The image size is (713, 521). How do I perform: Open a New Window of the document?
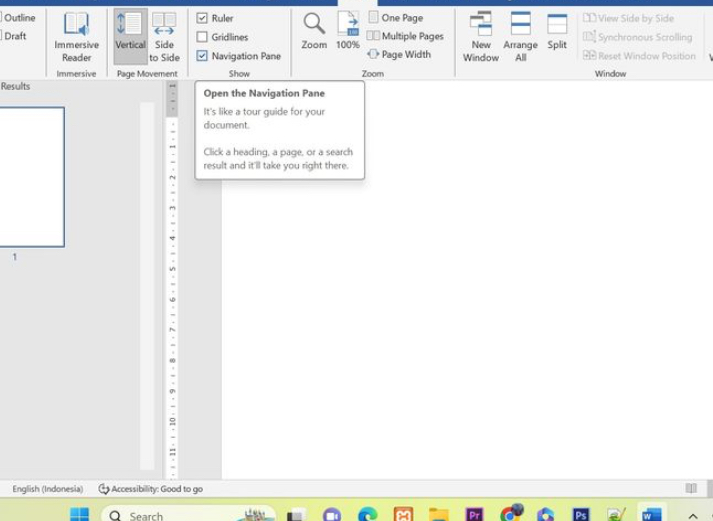[x=481, y=36]
